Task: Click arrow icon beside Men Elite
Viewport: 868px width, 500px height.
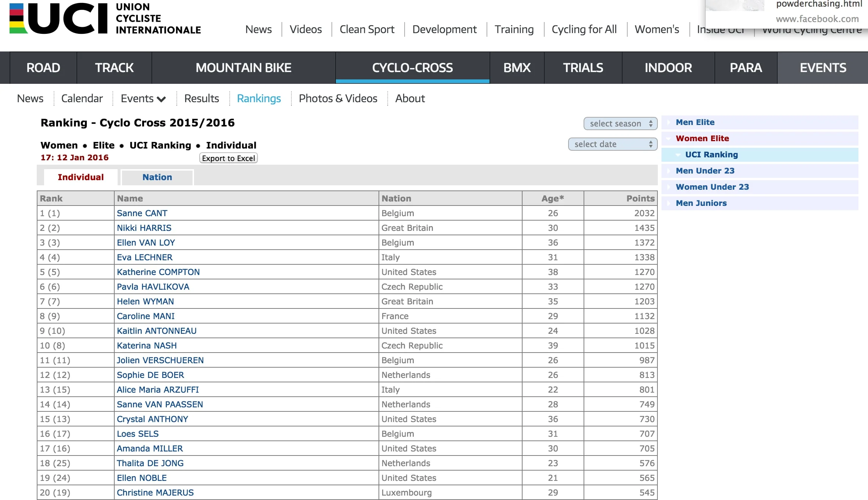Action: click(x=668, y=122)
